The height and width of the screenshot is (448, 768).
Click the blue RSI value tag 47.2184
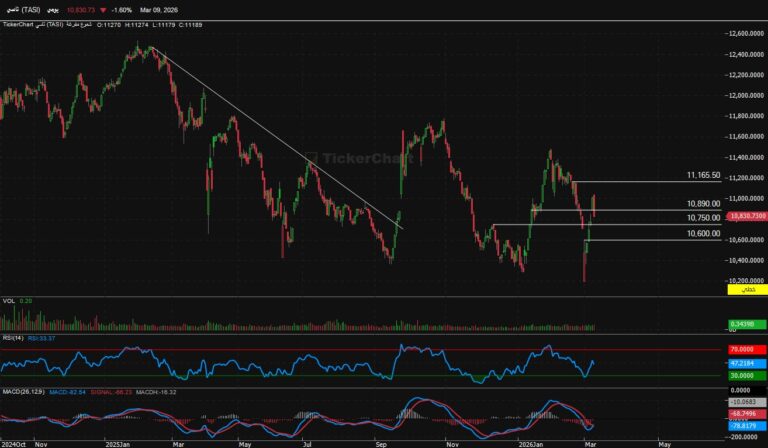pyautogui.click(x=741, y=363)
